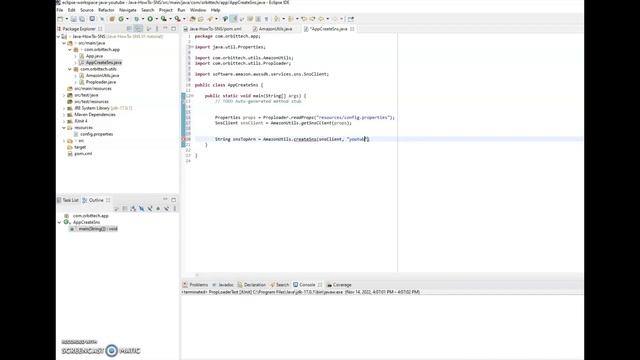The height and width of the screenshot is (360, 640).
Task: Click the Coverage launch toolbar icon
Action: point(163,19)
